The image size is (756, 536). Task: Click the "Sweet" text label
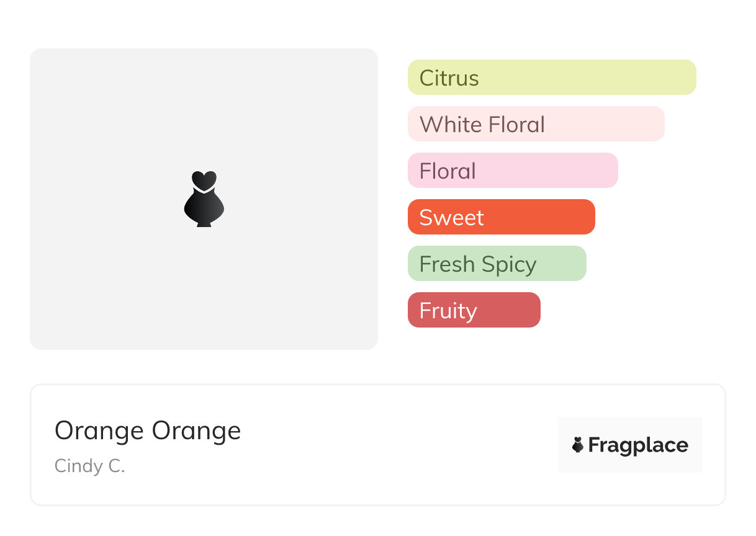pyautogui.click(x=452, y=218)
